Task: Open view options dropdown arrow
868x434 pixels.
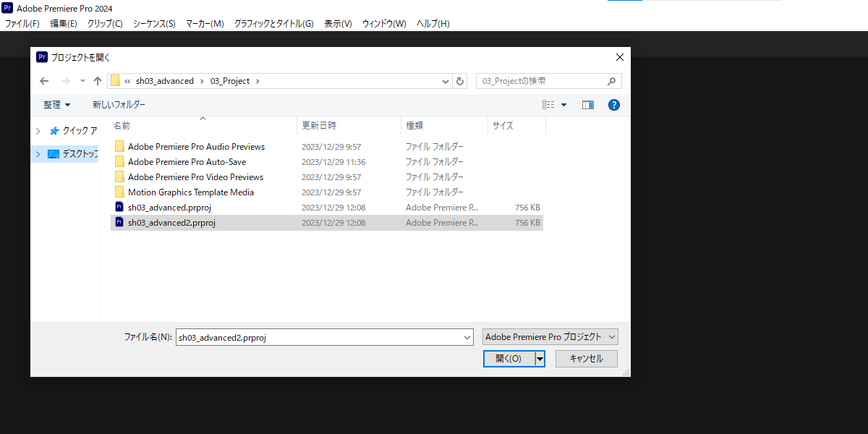Action: [x=564, y=105]
